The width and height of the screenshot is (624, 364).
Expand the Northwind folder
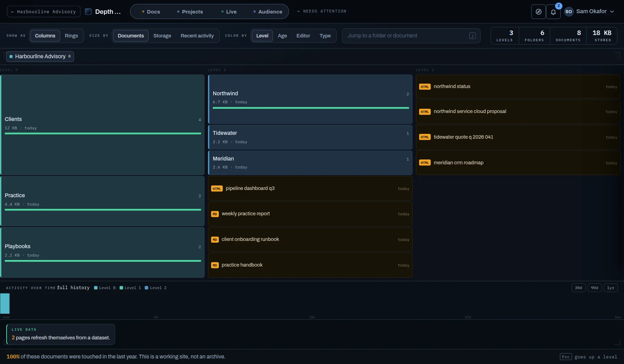(310, 99)
